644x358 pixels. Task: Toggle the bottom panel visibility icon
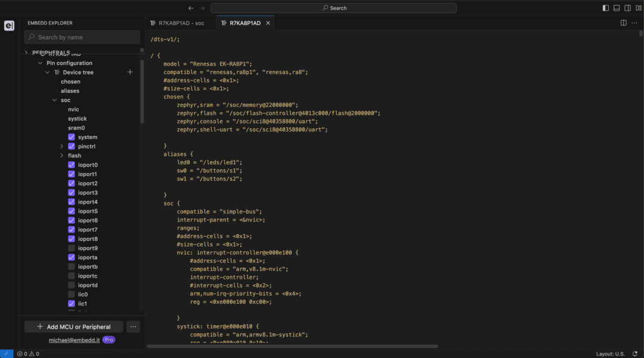point(615,7)
